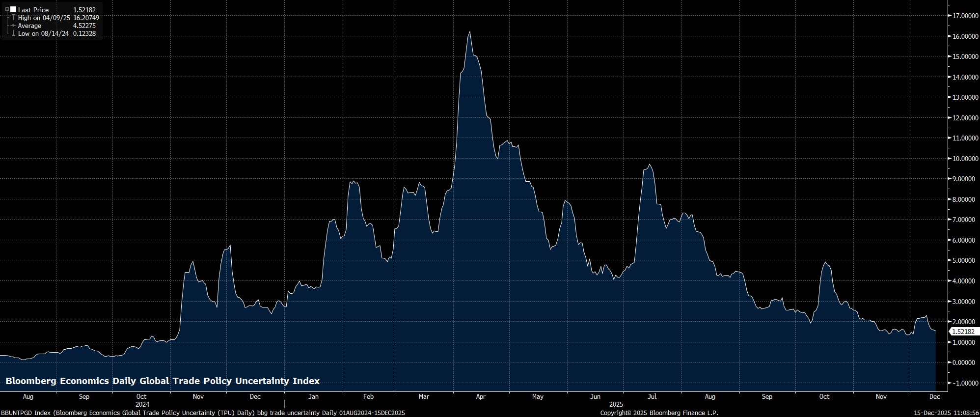Viewport: 980px width, 417px height.
Task: Click the Bloomberg Finance copyright text
Action: [x=659, y=413]
